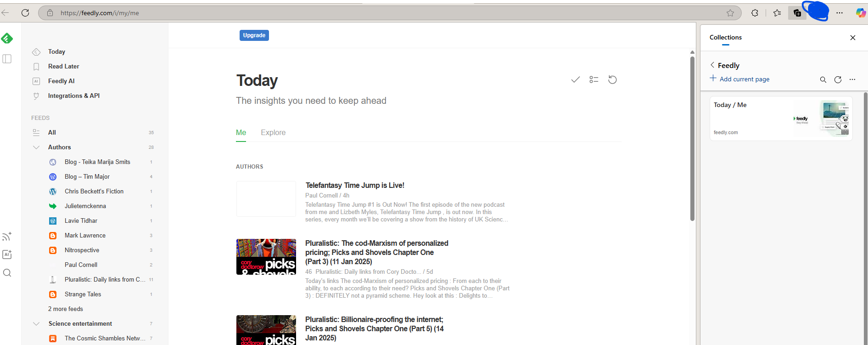Open Collections more options ellipsis

tap(852, 79)
